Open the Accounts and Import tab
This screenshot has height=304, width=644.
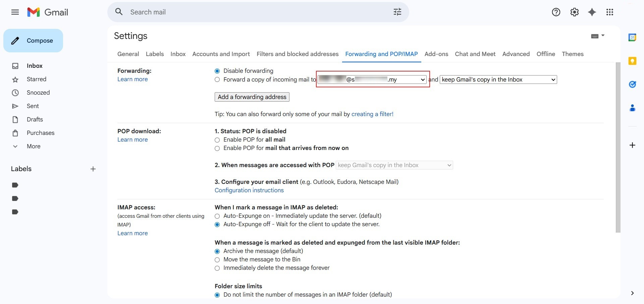click(x=221, y=54)
